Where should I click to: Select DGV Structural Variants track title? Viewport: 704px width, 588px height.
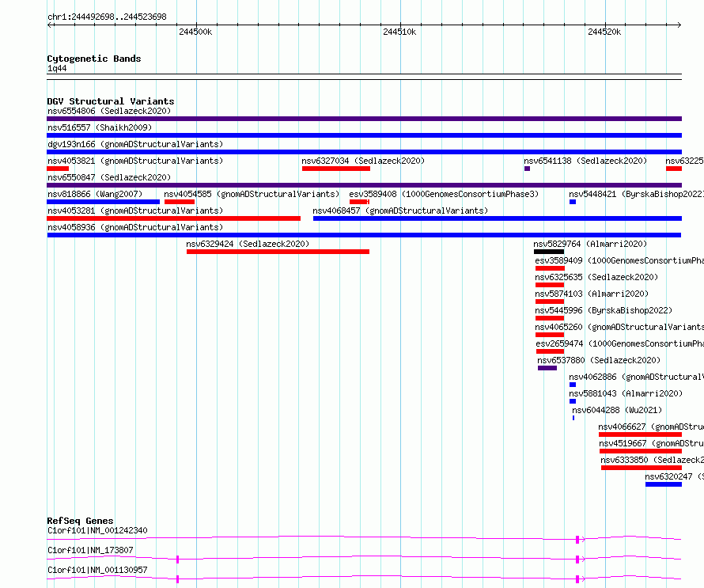pos(111,101)
